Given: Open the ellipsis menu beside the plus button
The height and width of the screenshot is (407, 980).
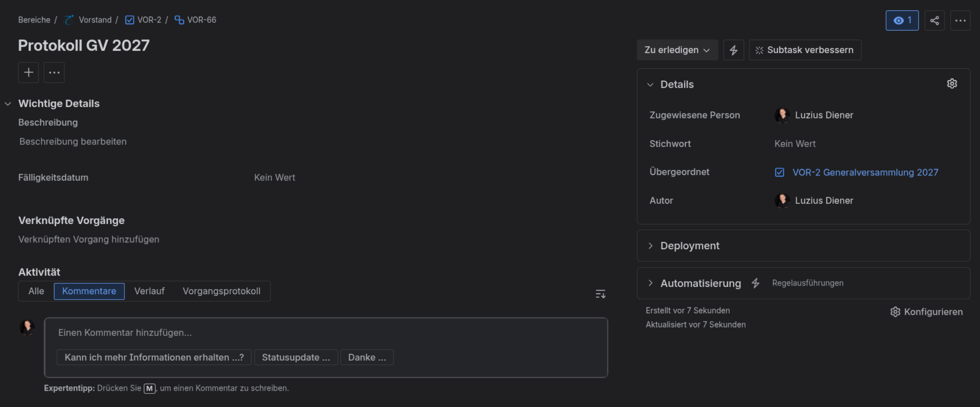Looking at the screenshot, I should [54, 72].
